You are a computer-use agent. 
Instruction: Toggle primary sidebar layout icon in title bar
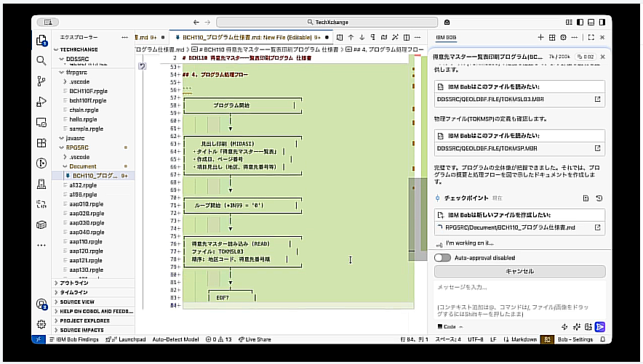tap(580, 22)
